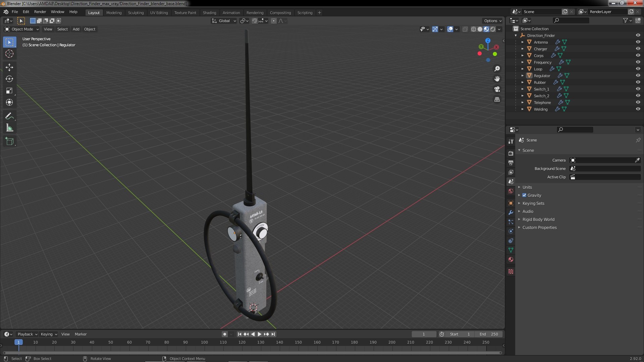This screenshot has height=362, width=644.
Task: Switch to the UV Editing workspace tab
Action: coord(159,13)
